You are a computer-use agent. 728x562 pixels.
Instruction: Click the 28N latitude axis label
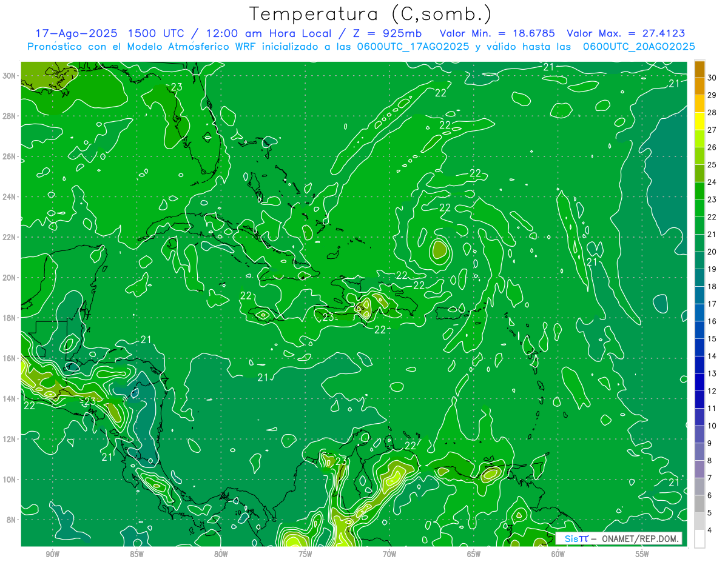(10, 116)
